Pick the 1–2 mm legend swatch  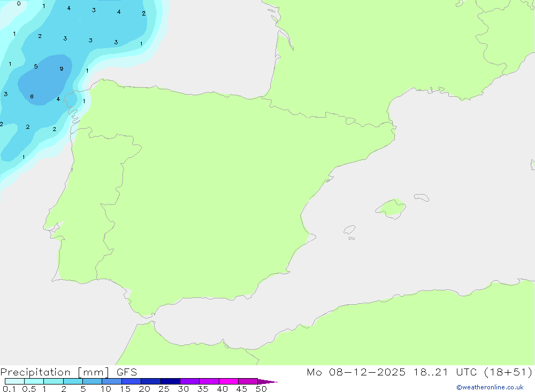53,381
